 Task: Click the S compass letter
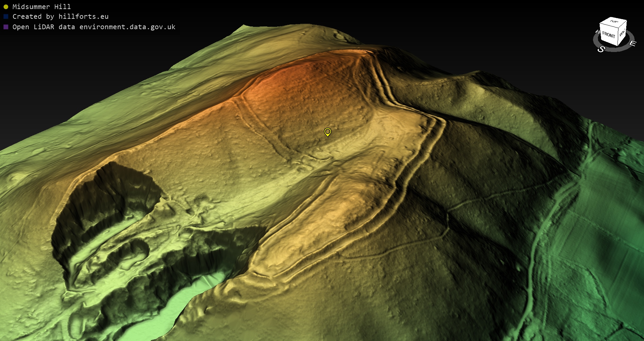click(601, 49)
